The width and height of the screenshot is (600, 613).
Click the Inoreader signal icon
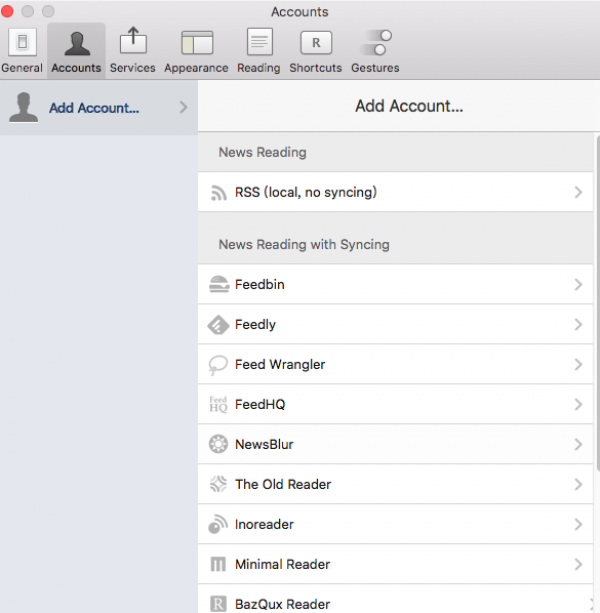218,524
